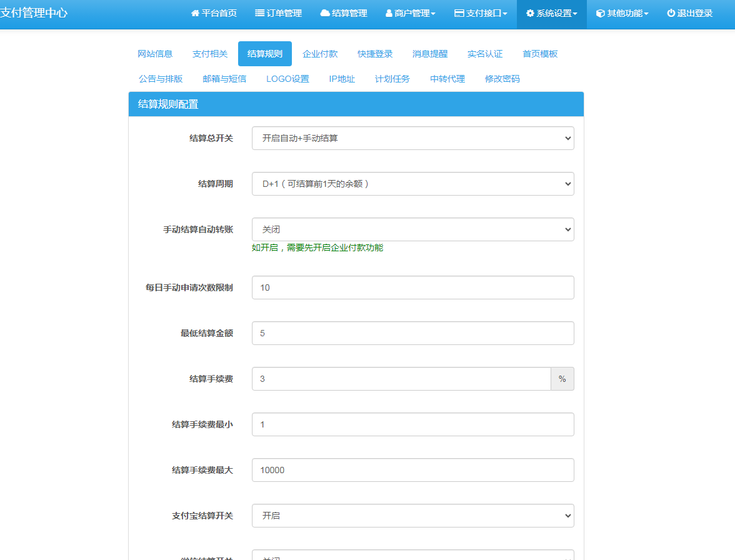This screenshot has width=735, height=560.
Task: Click the 结算手续费 percentage input
Action: pos(400,379)
